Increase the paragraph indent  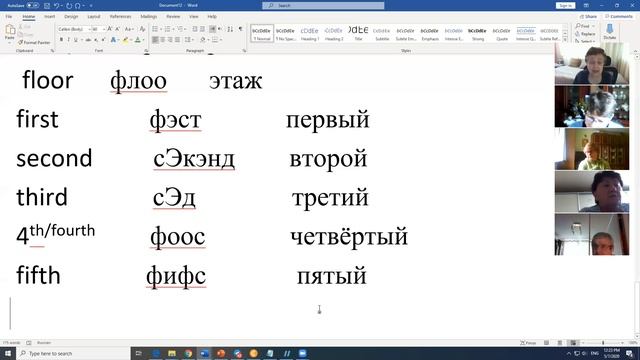tap(202, 29)
